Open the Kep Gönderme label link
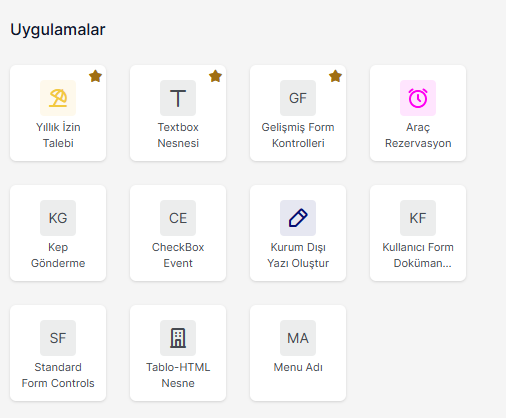The image size is (506, 418). pyautogui.click(x=58, y=255)
